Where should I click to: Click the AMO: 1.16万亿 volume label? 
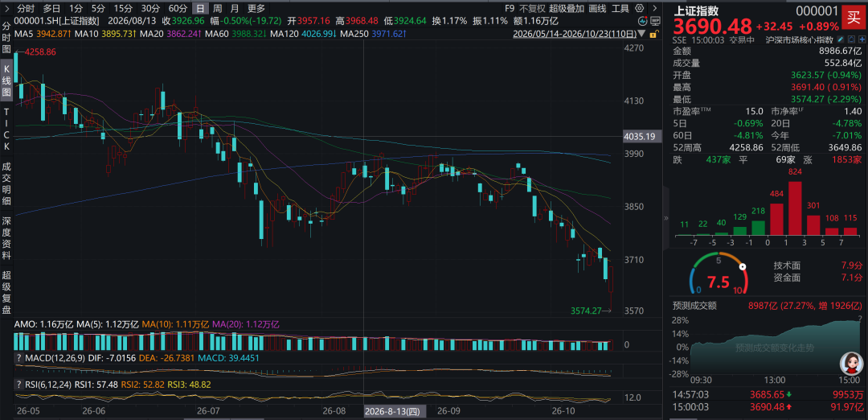[43, 325]
